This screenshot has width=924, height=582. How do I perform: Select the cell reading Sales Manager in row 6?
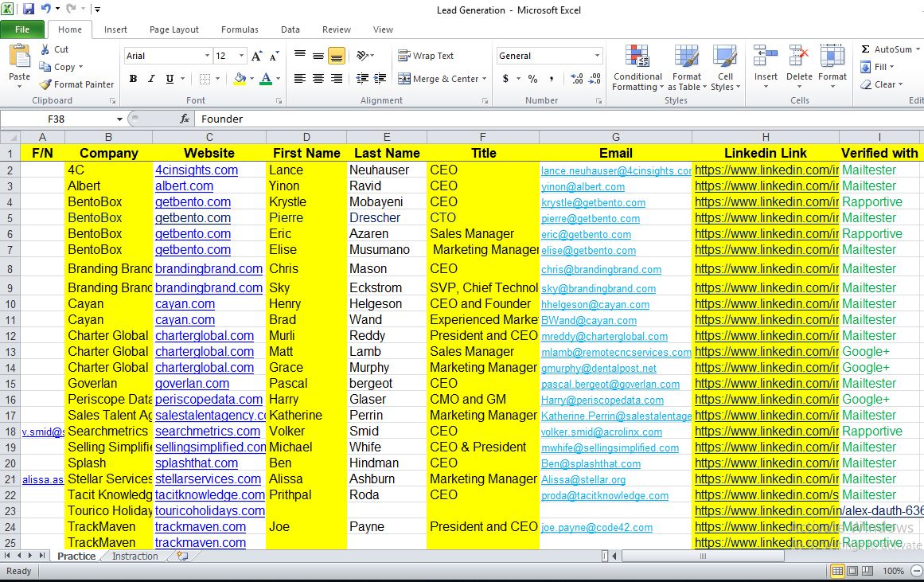[x=482, y=233]
